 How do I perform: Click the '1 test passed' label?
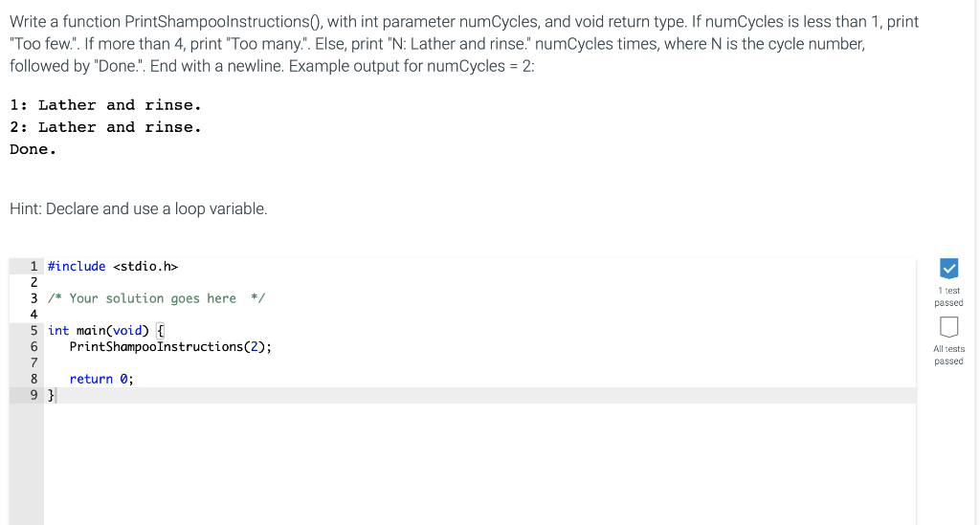[x=948, y=296]
